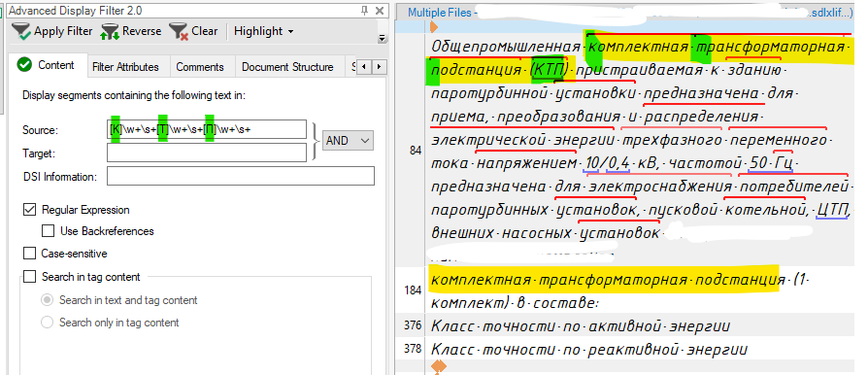Click segment number 376
Image resolution: width=868 pixels, height=375 pixels.
point(413,325)
